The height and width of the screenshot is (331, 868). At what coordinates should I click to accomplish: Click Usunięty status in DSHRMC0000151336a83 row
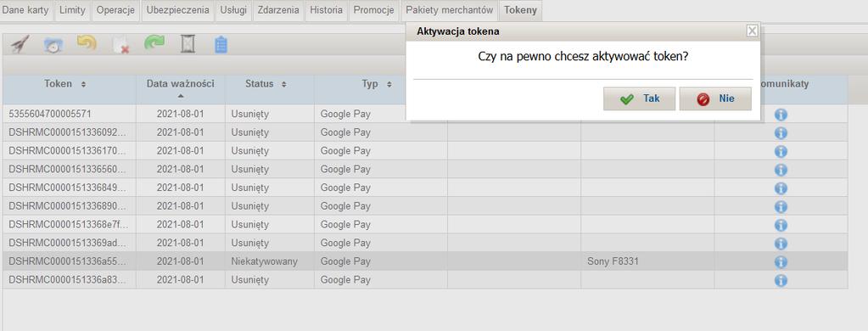tap(270, 279)
